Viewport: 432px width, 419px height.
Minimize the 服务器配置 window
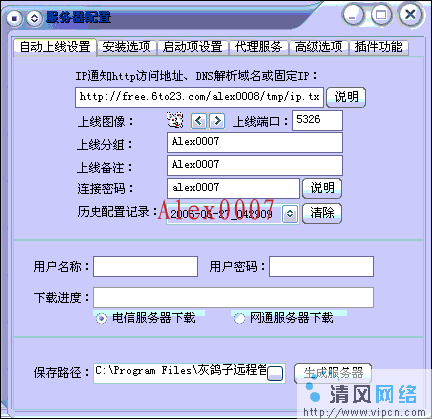click(x=353, y=15)
